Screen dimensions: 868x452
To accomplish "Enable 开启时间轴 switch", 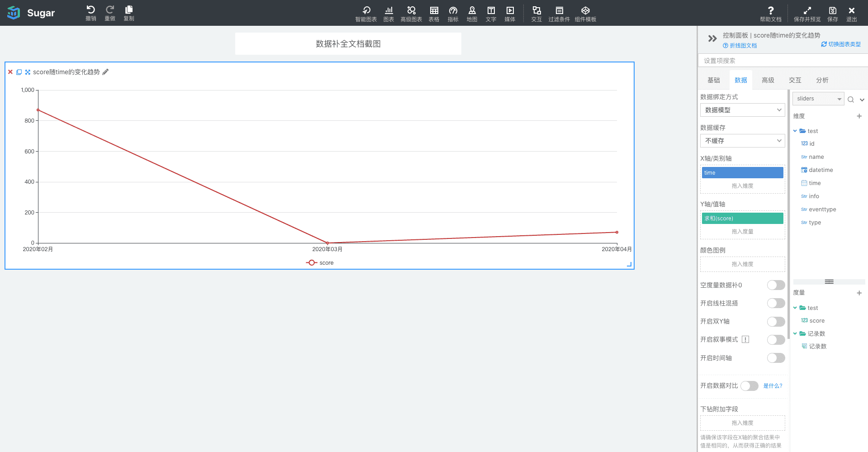I will [x=776, y=358].
